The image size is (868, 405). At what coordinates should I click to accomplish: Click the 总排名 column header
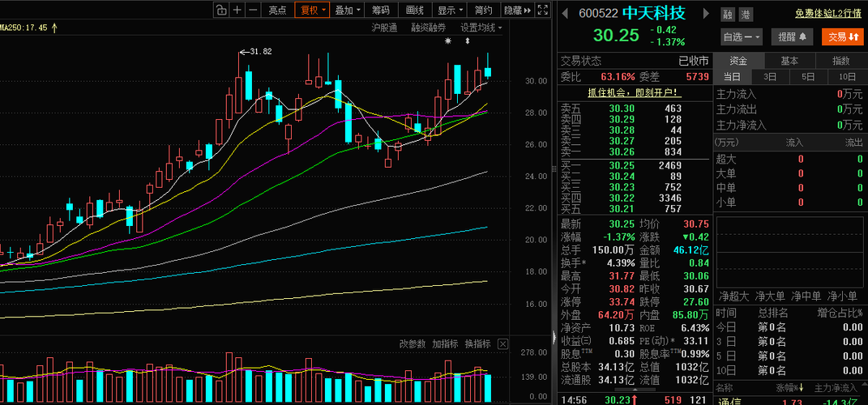click(772, 313)
